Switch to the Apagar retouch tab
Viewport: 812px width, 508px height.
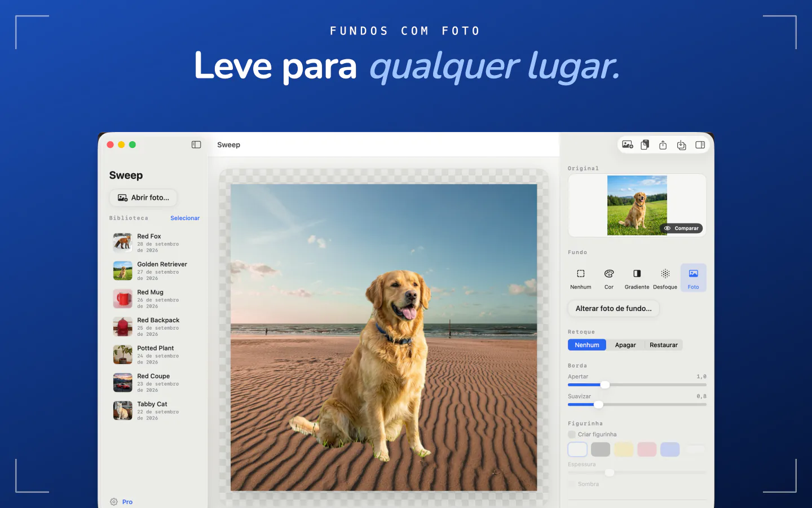coord(625,345)
